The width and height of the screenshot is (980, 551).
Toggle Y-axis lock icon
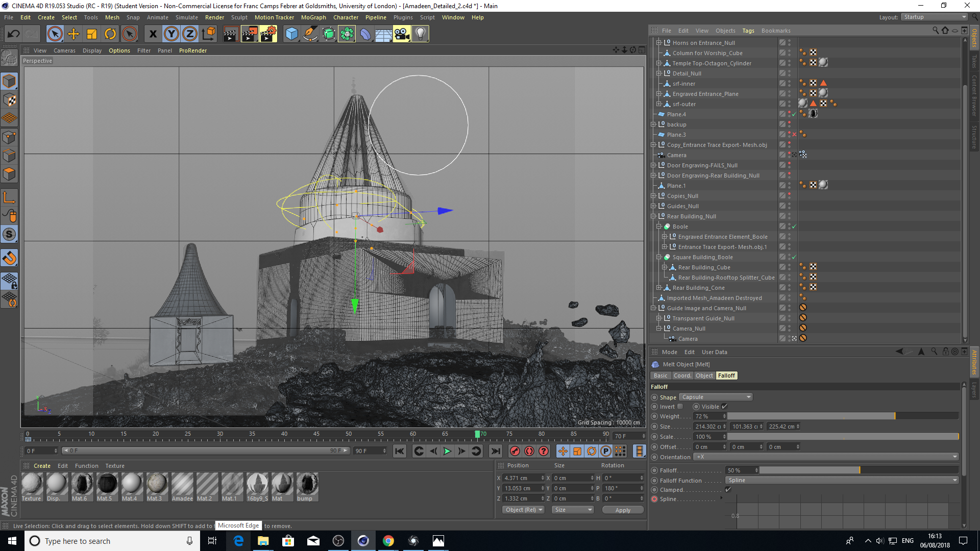(171, 34)
